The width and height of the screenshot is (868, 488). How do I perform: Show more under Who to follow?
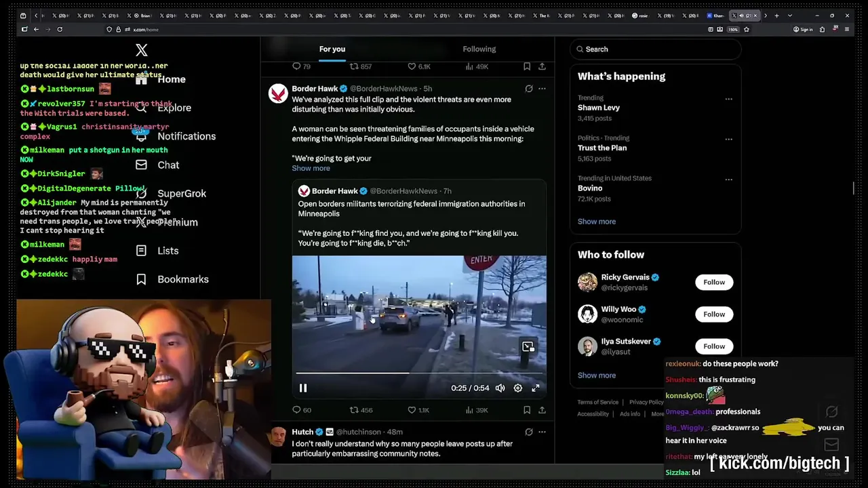point(597,375)
